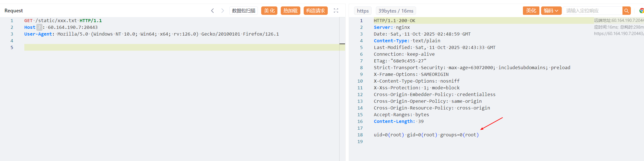The width and height of the screenshot is (644, 161).
Task: Click the GET /static/xxx.txt request line
Action: 63,21
